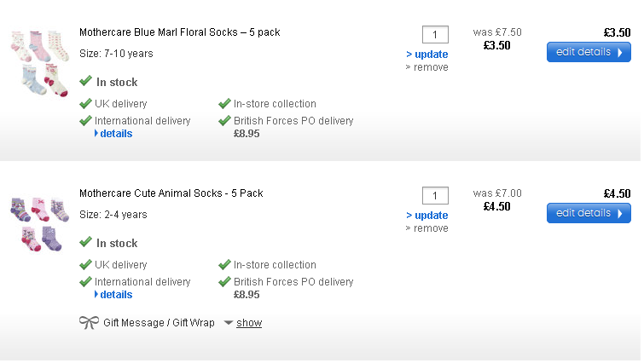The width and height of the screenshot is (644, 363).
Task: Click International delivery checkmark for Floral Socks
Action: tap(85, 121)
